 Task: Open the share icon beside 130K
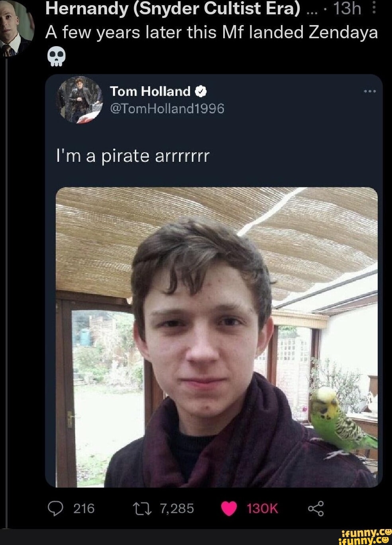pyautogui.click(x=316, y=508)
